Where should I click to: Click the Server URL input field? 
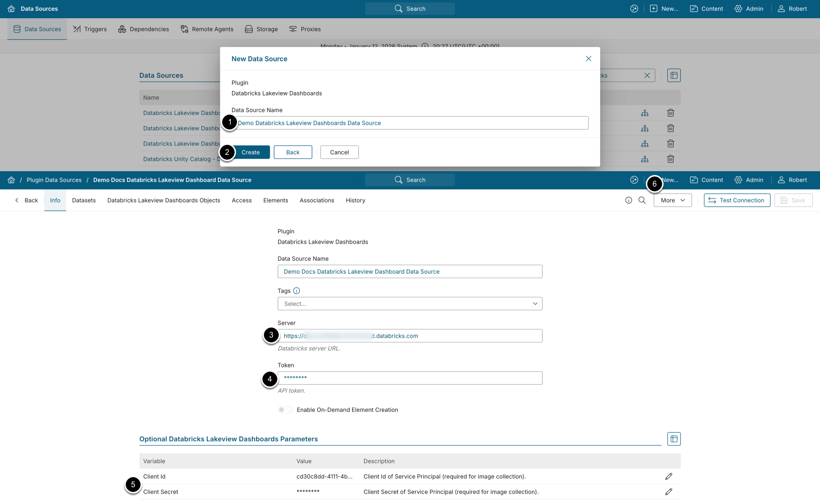click(410, 336)
